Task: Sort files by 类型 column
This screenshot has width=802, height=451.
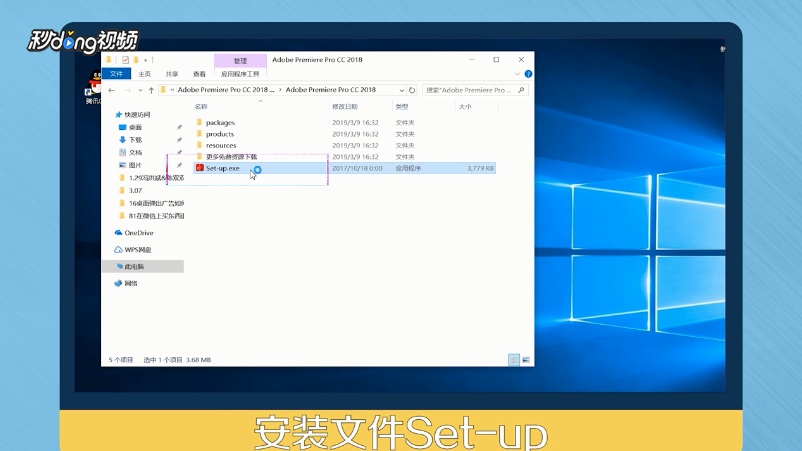Action: pos(402,107)
